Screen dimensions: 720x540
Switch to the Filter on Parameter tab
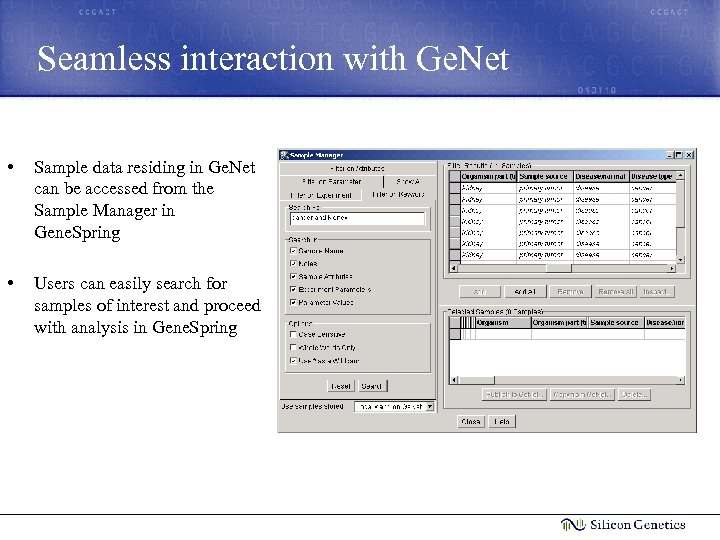coord(332,181)
